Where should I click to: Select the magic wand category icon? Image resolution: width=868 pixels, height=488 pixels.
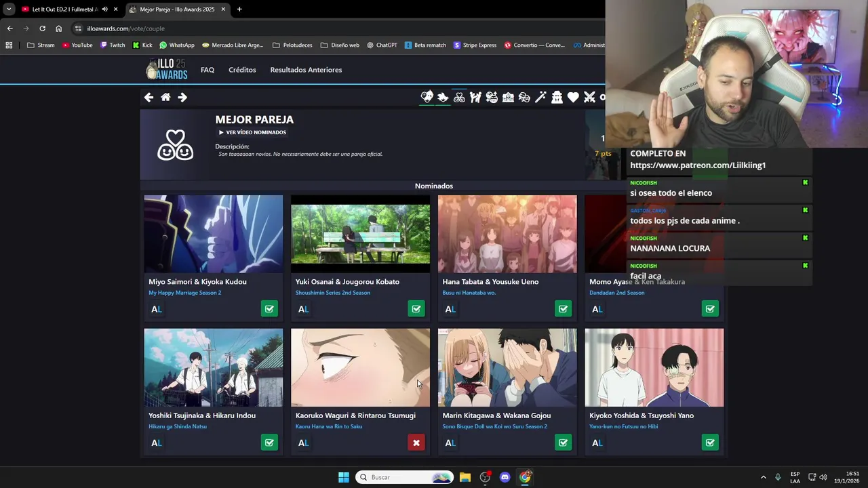pyautogui.click(x=540, y=98)
